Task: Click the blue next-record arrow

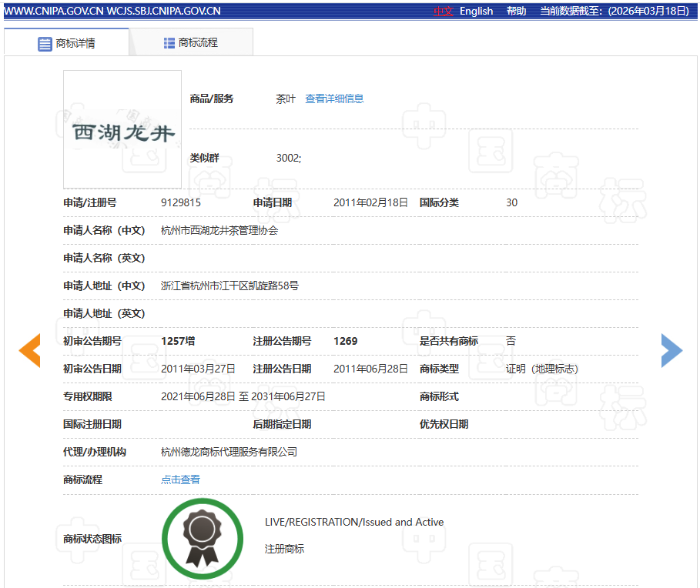Action: [671, 351]
